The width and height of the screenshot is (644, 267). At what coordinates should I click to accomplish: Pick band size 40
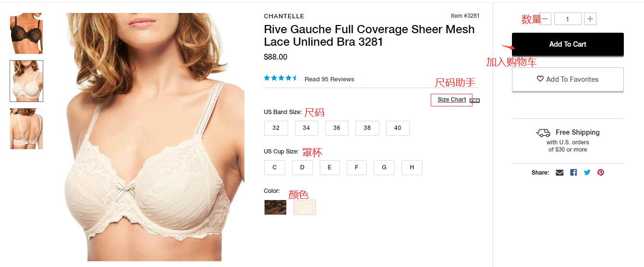click(398, 128)
